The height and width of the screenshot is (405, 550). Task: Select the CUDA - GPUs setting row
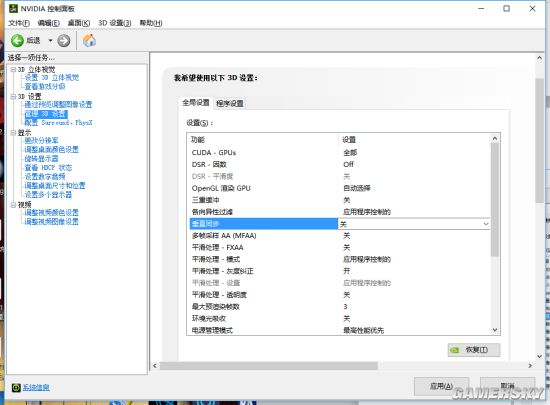pos(340,153)
